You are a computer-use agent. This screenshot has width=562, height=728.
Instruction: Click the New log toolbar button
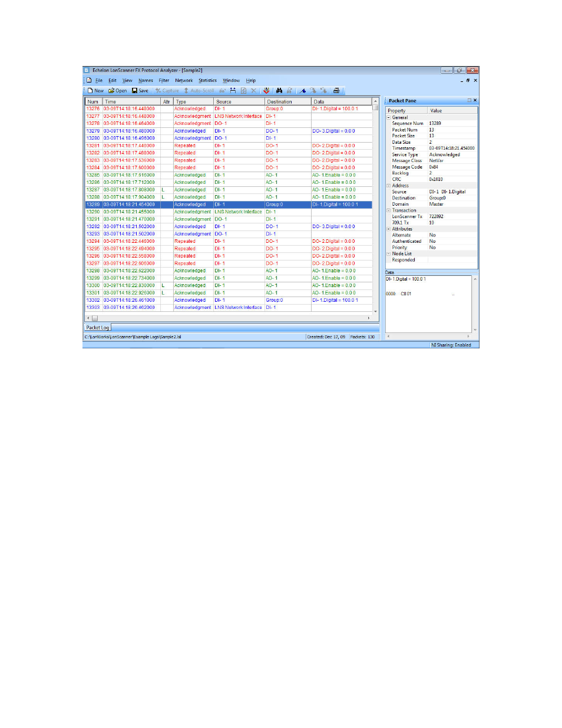tap(95, 91)
